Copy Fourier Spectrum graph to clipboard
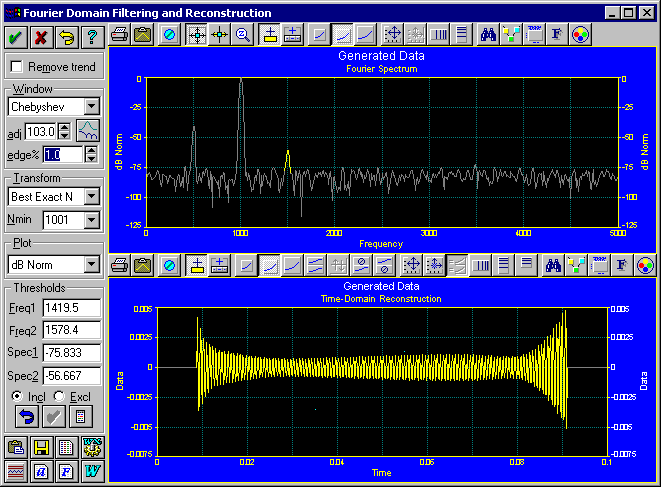 [x=142, y=35]
